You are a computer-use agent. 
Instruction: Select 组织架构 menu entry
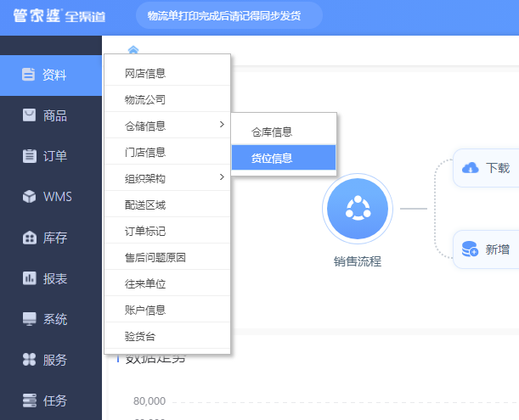coord(167,178)
